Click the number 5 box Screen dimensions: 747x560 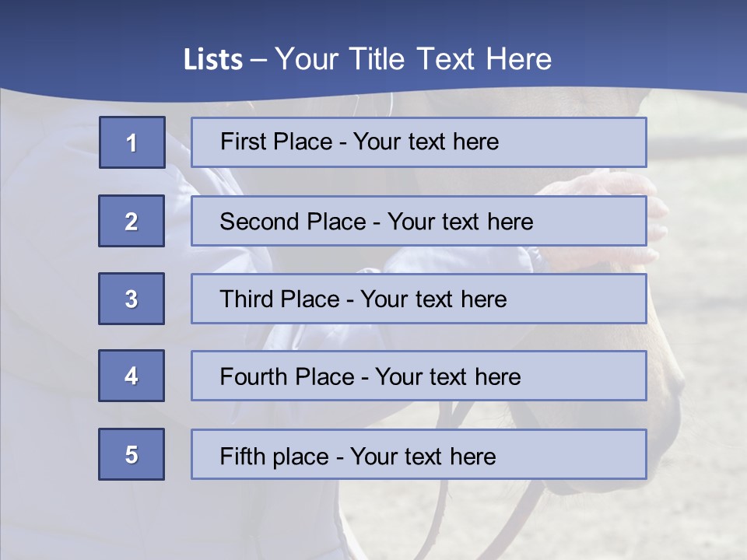coord(132,454)
